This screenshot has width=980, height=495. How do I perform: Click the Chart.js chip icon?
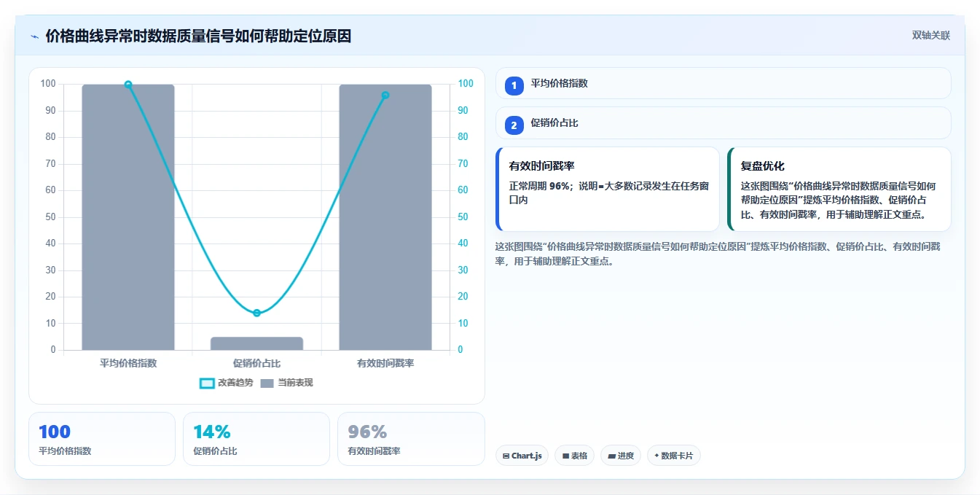click(x=506, y=456)
